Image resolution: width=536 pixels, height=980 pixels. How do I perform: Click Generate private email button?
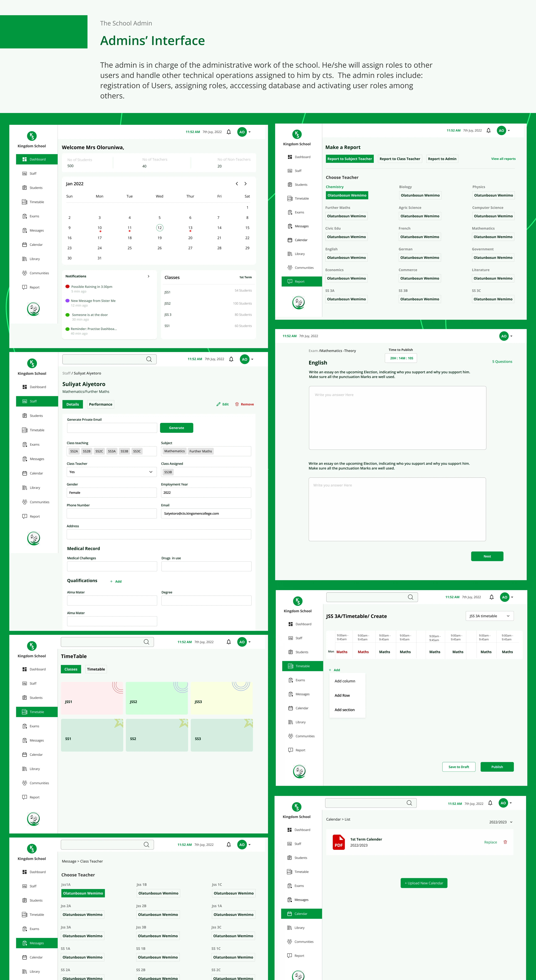click(x=176, y=428)
